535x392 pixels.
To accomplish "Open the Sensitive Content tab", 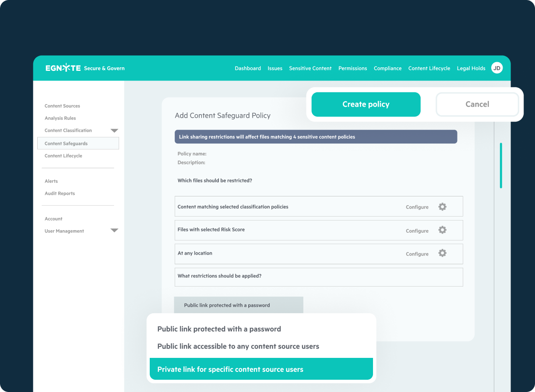I will [310, 68].
